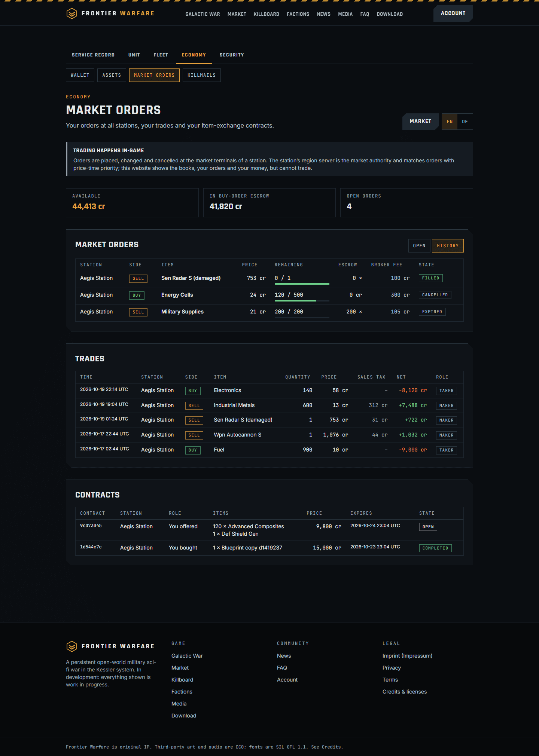
Task: Open Credits & licenses footer link
Action: coord(405,692)
